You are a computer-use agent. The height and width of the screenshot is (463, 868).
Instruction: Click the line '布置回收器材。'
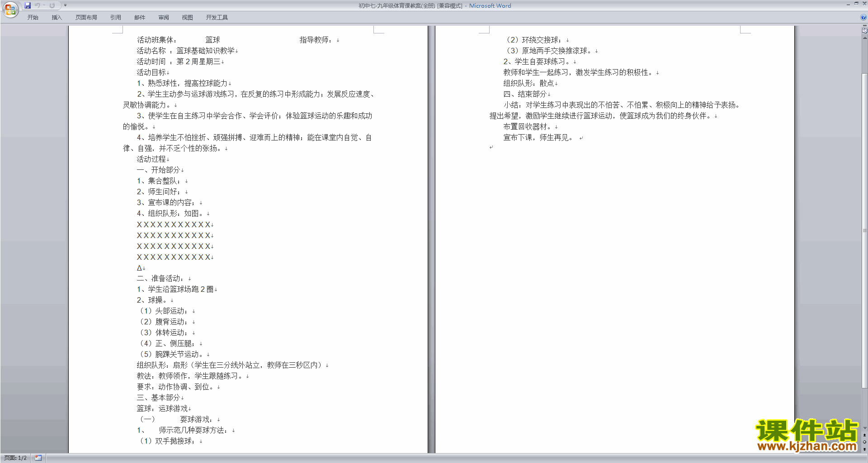click(528, 126)
